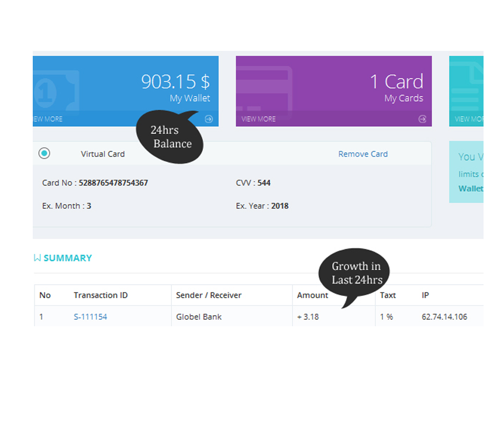Click the IP column header
Image resolution: width=504 pixels, height=442 pixels.
click(425, 295)
